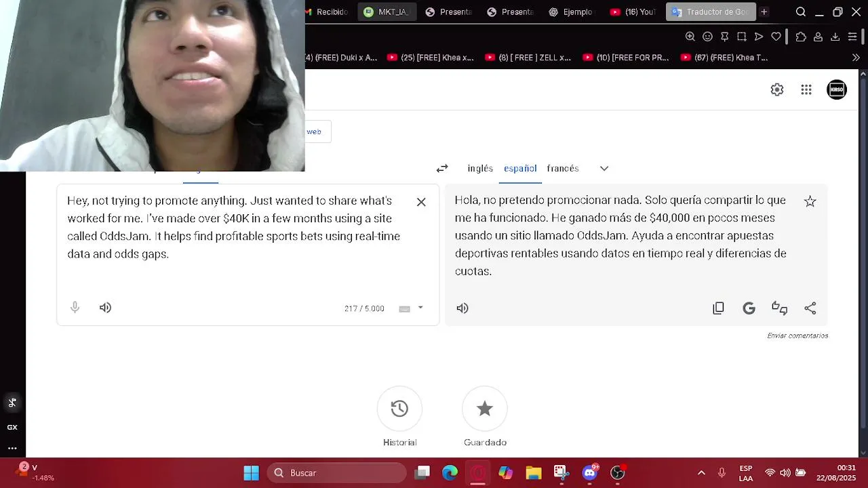Open the GX Control sidebar icon
This screenshot has height=488, width=868.
(12, 427)
